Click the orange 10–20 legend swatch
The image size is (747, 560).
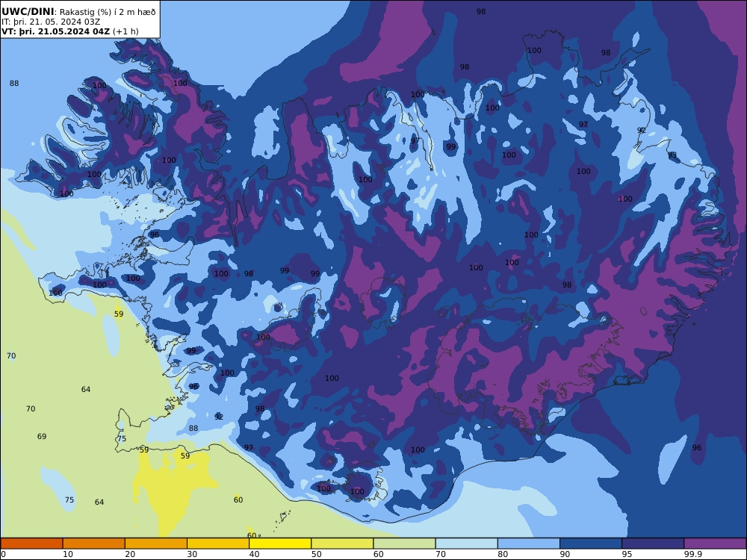(94, 544)
